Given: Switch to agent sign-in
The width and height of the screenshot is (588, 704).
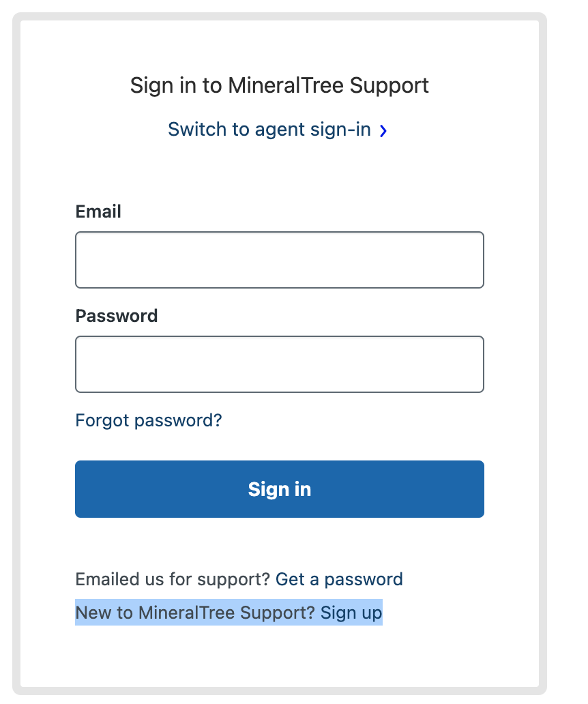Looking at the screenshot, I should pos(269,130).
